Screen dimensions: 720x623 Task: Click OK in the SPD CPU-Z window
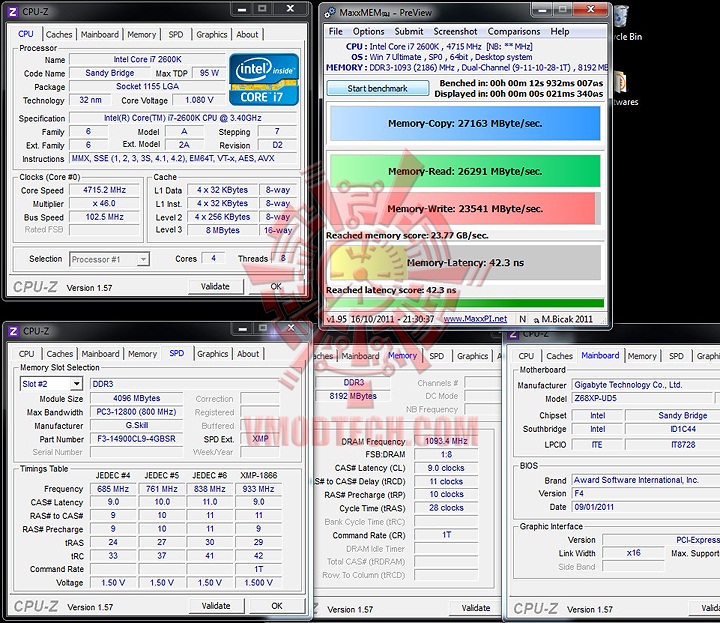click(277, 606)
